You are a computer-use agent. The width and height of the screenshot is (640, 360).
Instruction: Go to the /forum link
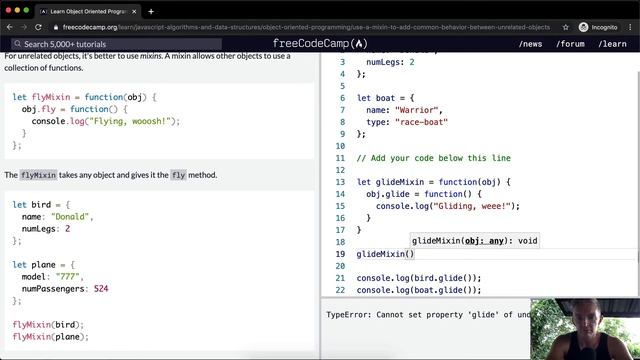(x=570, y=44)
